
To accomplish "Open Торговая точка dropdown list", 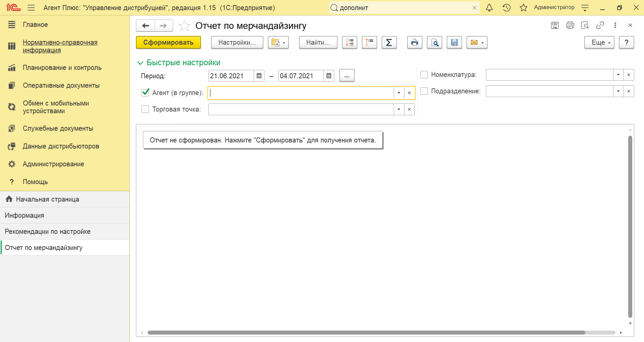I will (399, 109).
